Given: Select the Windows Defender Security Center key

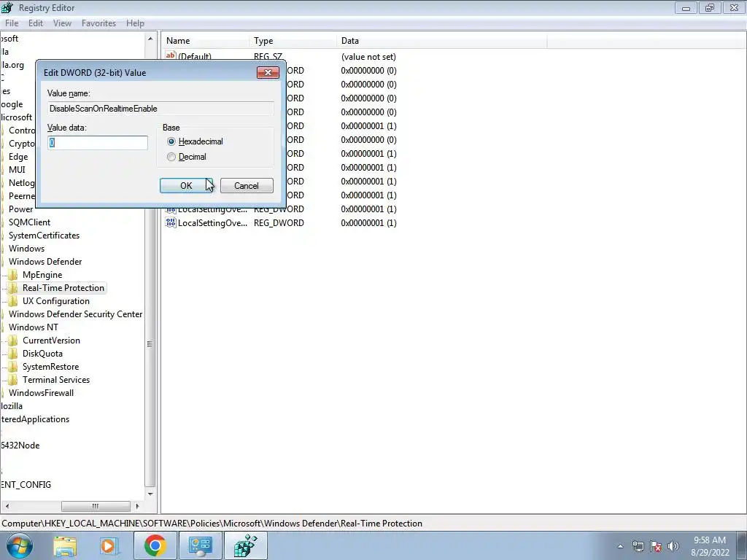Looking at the screenshot, I should (75, 314).
